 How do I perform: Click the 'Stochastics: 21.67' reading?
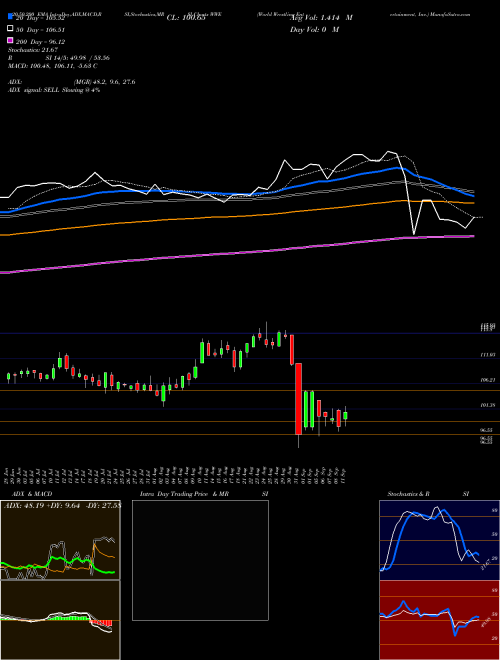point(32,50)
